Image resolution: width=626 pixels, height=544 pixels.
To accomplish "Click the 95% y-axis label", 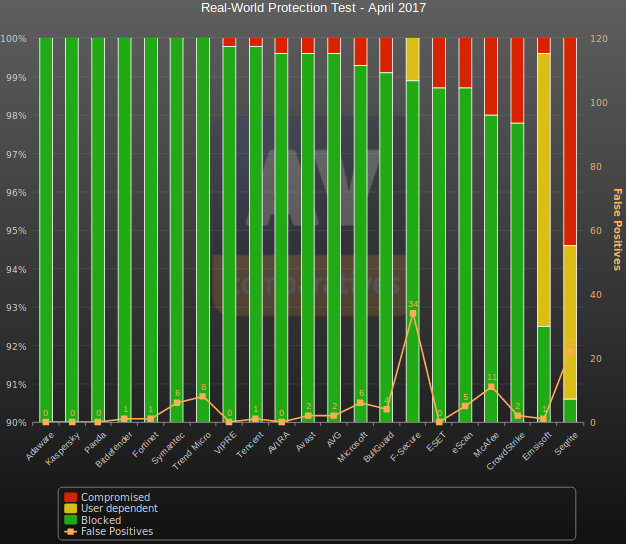I will pos(16,231).
